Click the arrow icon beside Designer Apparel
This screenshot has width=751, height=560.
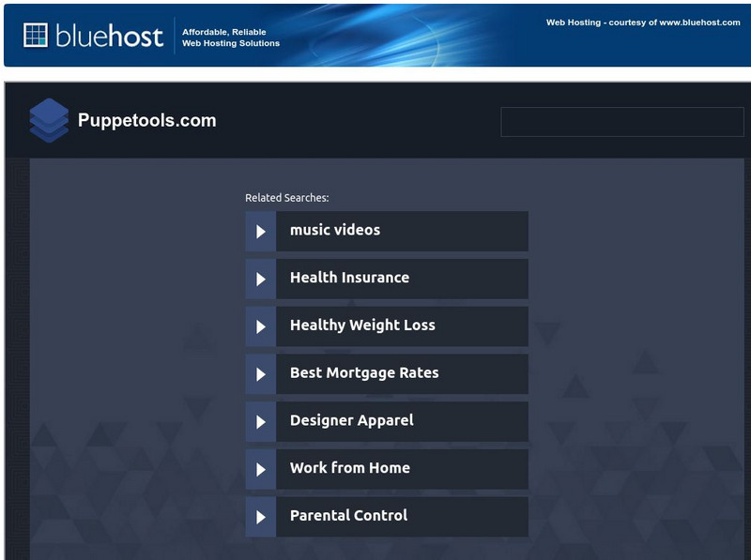260,421
